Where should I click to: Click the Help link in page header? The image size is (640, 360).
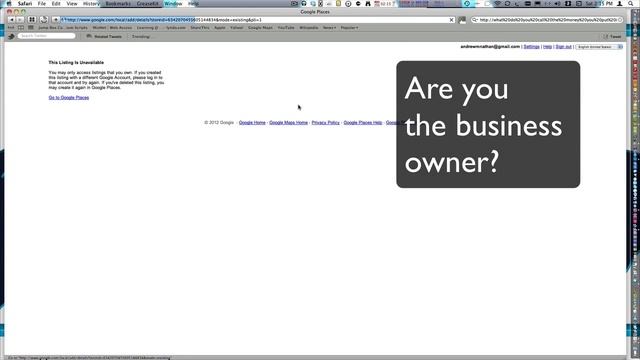pos(547,47)
